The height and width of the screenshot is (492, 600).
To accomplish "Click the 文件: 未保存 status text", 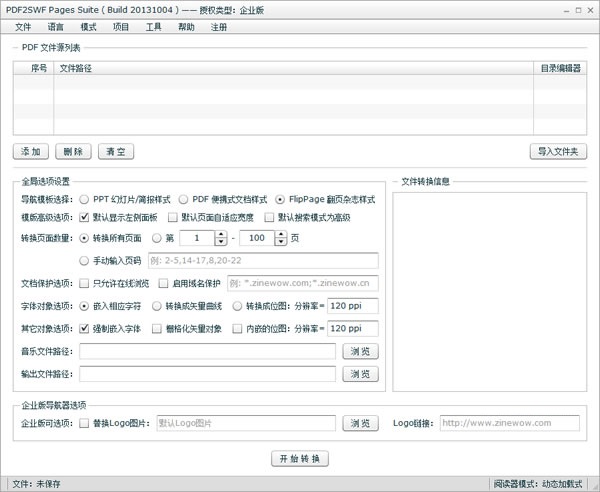I will pos(37,484).
